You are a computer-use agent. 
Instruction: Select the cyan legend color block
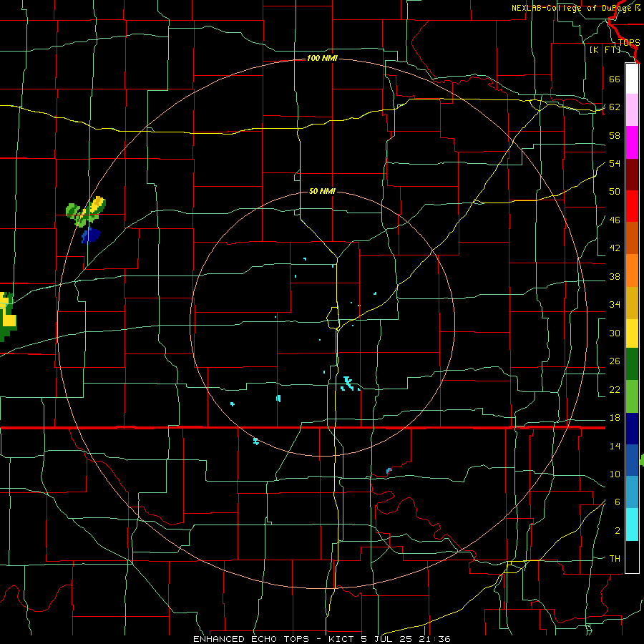coord(632,525)
